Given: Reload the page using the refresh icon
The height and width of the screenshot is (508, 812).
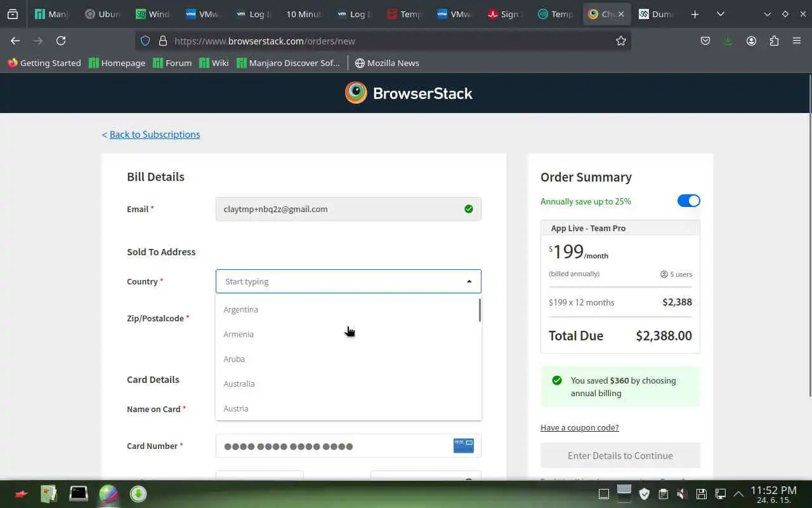Looking at the screenshot, I should click(x=61, y=41).
